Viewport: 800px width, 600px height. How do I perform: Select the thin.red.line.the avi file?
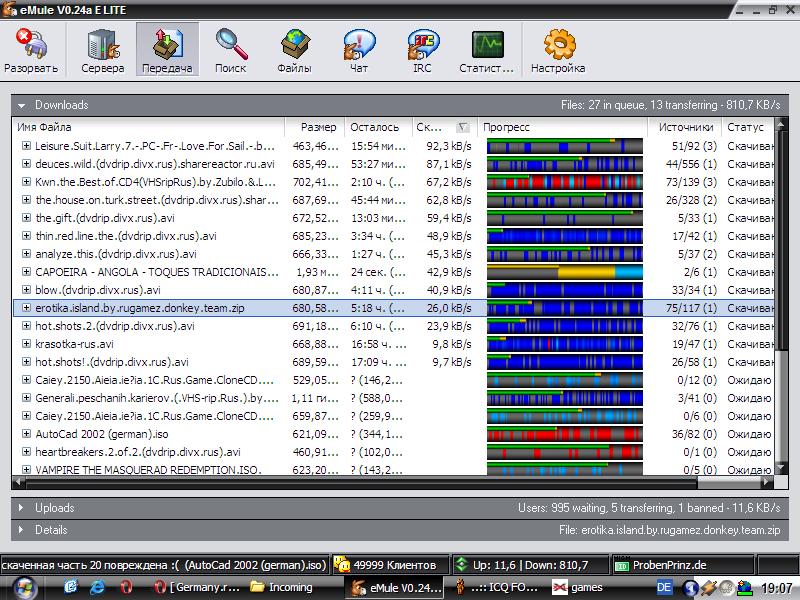point(126,236)
